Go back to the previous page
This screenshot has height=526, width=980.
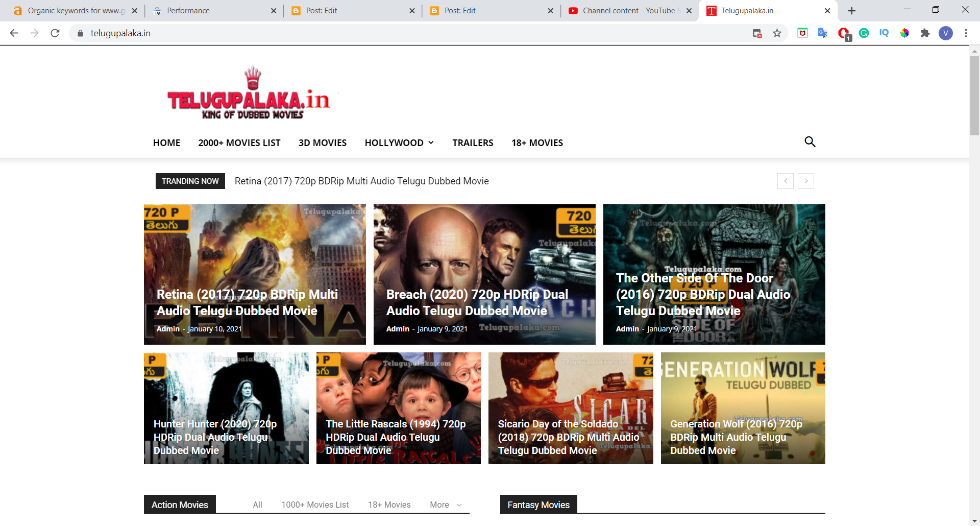[14, 33]
